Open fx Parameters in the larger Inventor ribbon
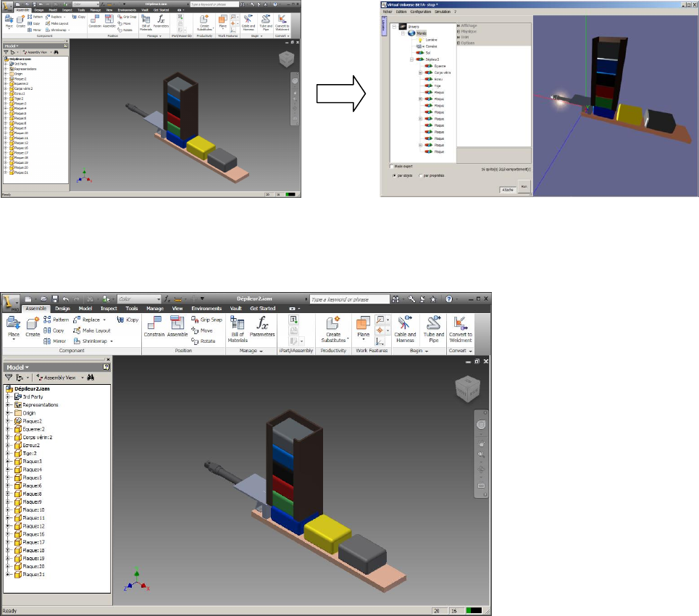Viewport: 699px width, 616px height. pos(262,327)
